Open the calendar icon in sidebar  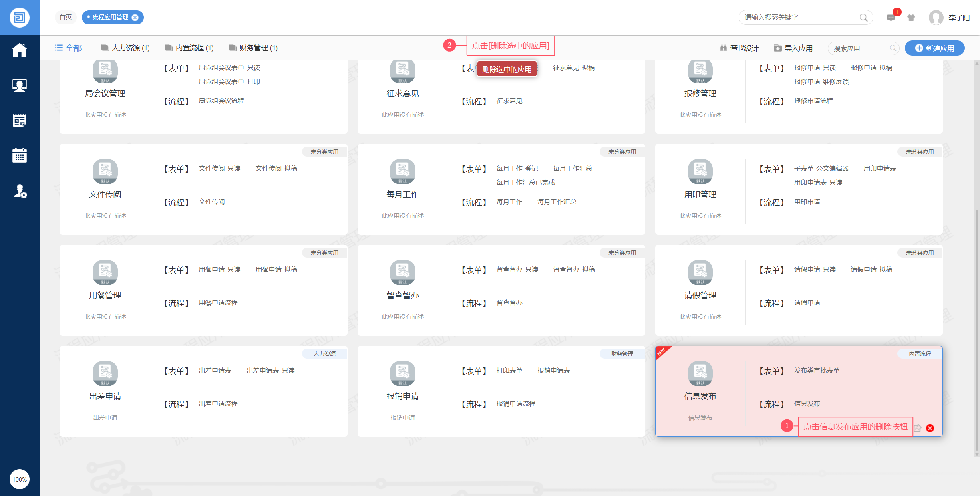[19, 156]
